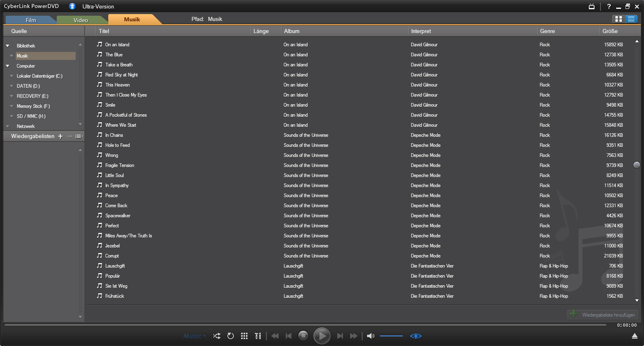Image resolution: width=644 pixels, height=346 pixels.
Task: Select Musik in the library tree
Action: pos(45,56)
